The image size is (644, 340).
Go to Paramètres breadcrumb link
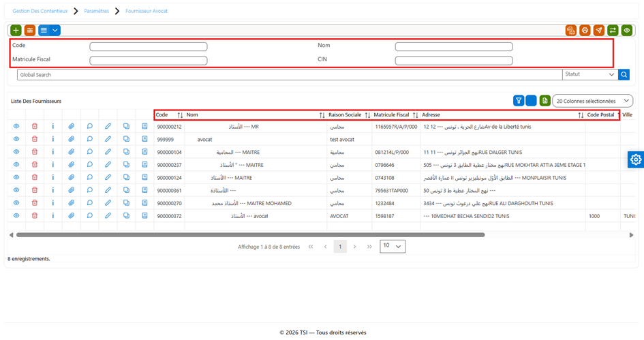(97, 11)
